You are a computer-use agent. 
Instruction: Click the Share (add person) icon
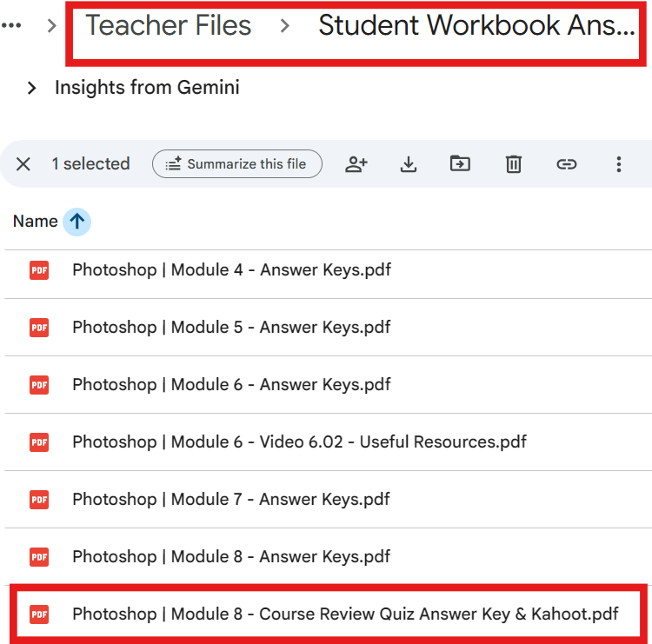pos(356,163)
